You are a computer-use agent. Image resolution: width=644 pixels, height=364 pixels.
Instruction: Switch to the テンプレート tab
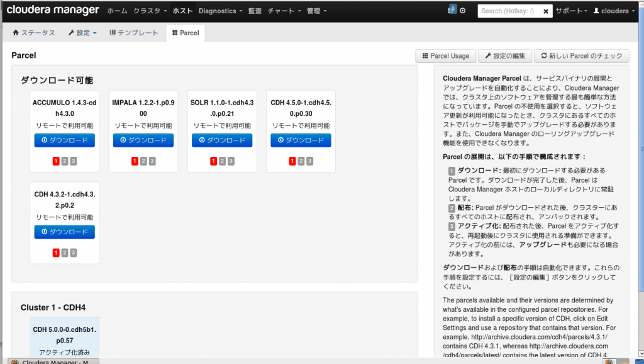click(134, 33)
